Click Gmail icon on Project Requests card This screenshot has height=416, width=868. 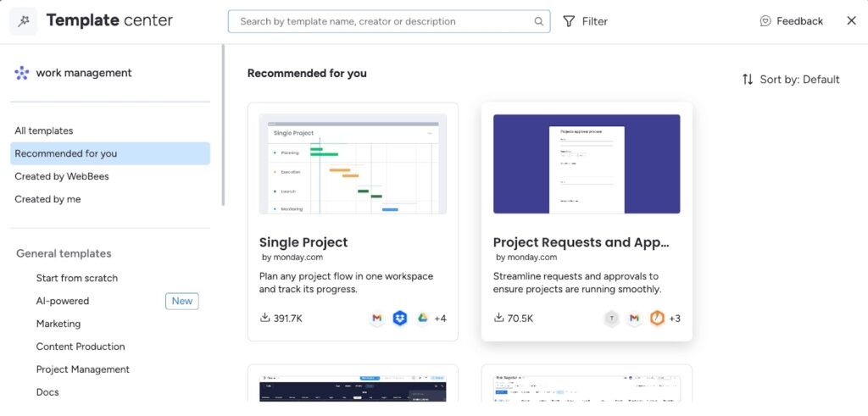[x=634, y=319]
